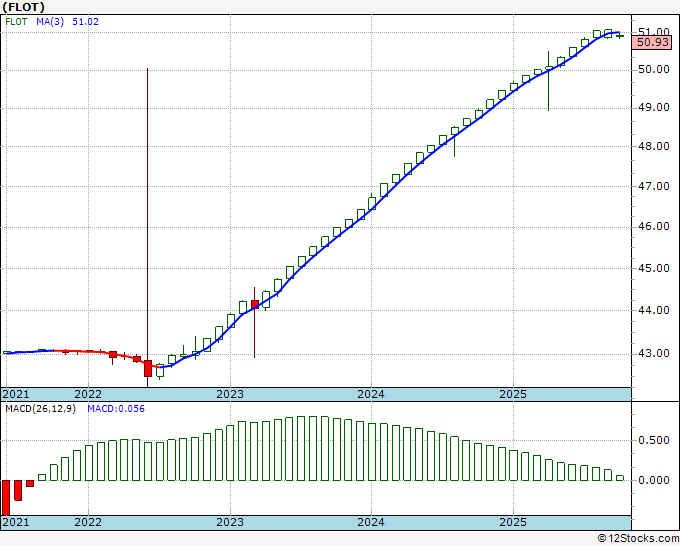680x546 pixels.
Task: Click the red candlestick in early 2023
Action: (x=255, y=304)
